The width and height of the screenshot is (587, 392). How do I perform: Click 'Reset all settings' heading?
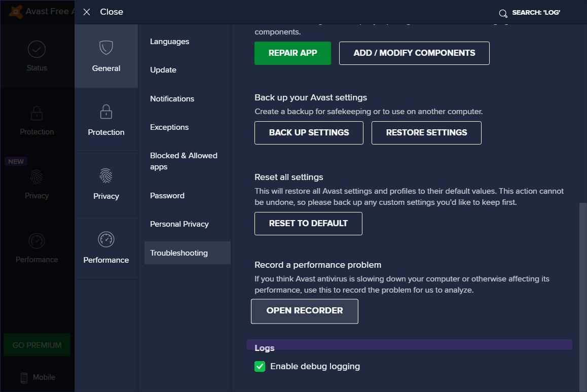288,177
